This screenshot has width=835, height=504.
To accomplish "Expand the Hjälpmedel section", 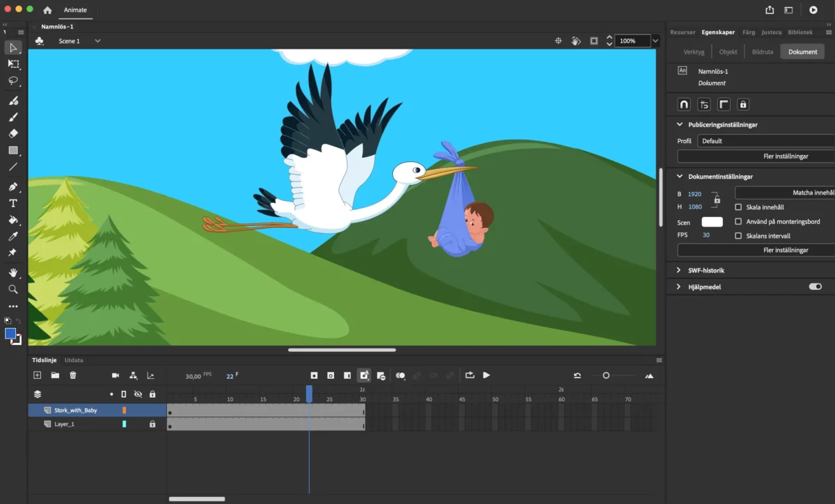I will click(x=680, y=286).
